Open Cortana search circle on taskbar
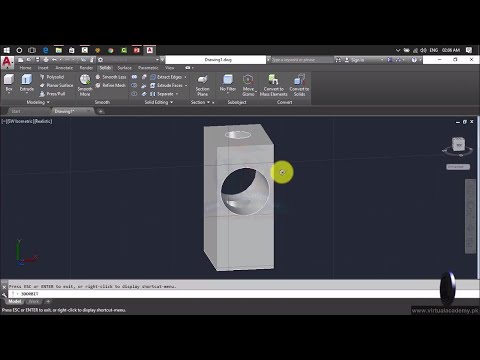 pyautogui.click(x=19, y=50)
